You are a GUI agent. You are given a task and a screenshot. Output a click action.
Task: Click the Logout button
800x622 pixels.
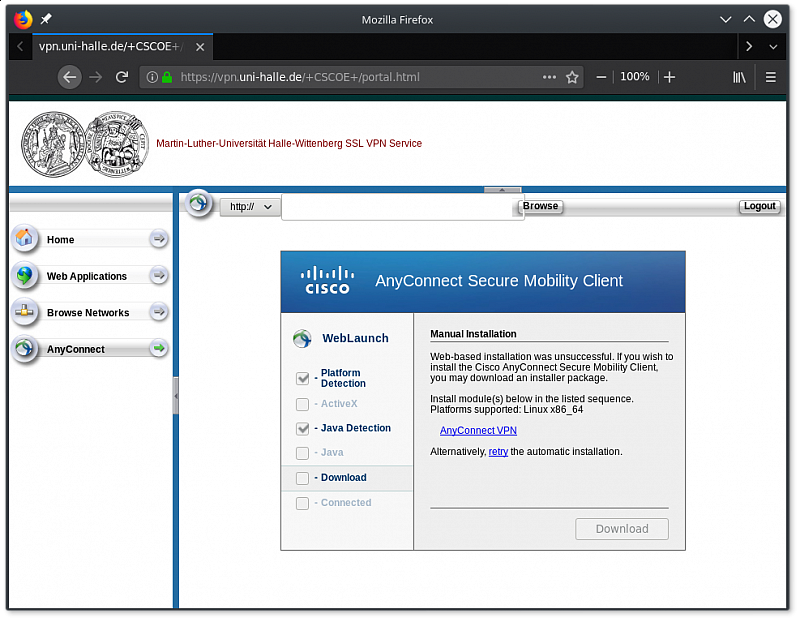point(759,206)
